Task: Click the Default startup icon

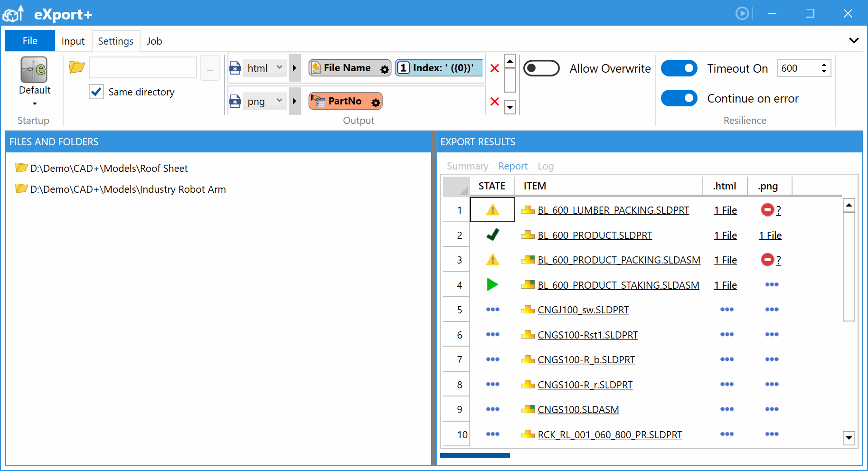Action: (x=34, y=70)
